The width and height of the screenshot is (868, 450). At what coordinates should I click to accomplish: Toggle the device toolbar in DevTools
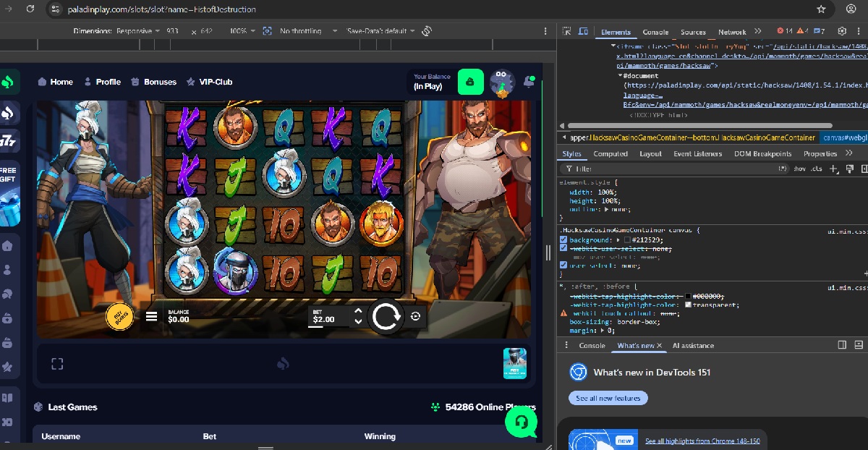coord(584,31)
